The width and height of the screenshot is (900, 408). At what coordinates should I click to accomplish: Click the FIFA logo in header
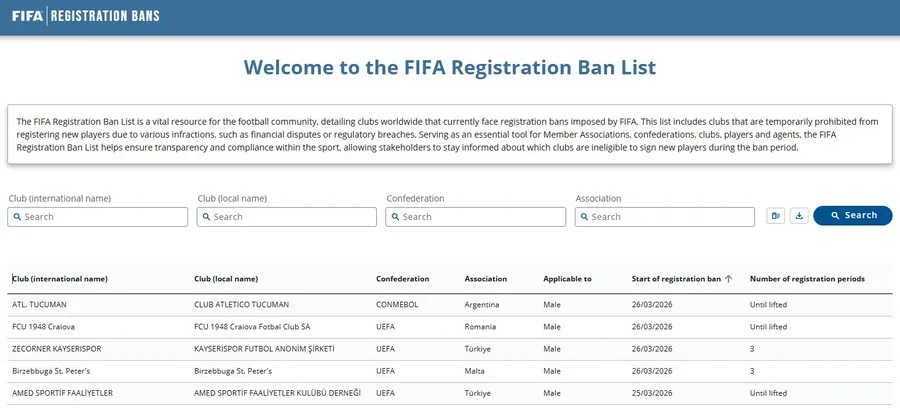(27, 16)
